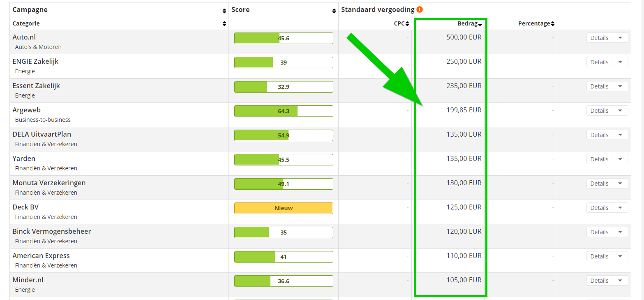Click the 130,00 EUR amount
Viewport: 644px width, 300px height.
coord(464,183)
